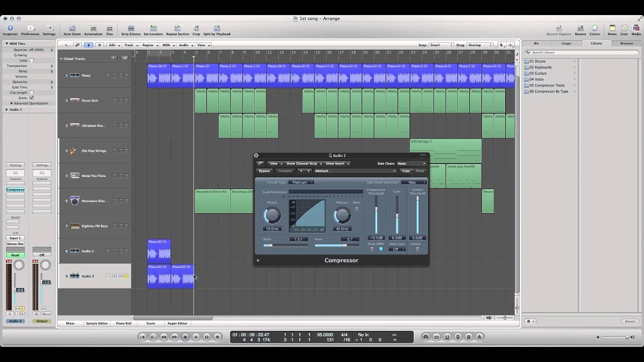Click the Read automation mode button
Viewport: 644px width, 362px height.
[x=15, y=255]
